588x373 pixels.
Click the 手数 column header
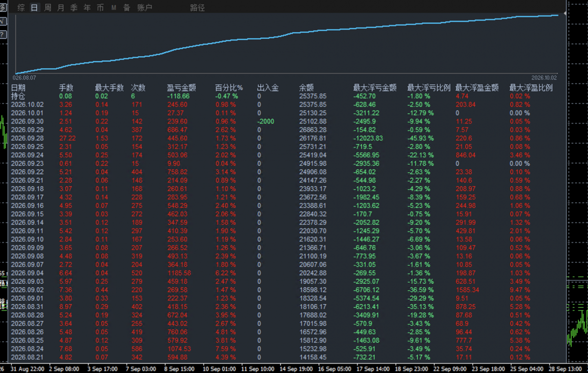[x=66, y=88]
